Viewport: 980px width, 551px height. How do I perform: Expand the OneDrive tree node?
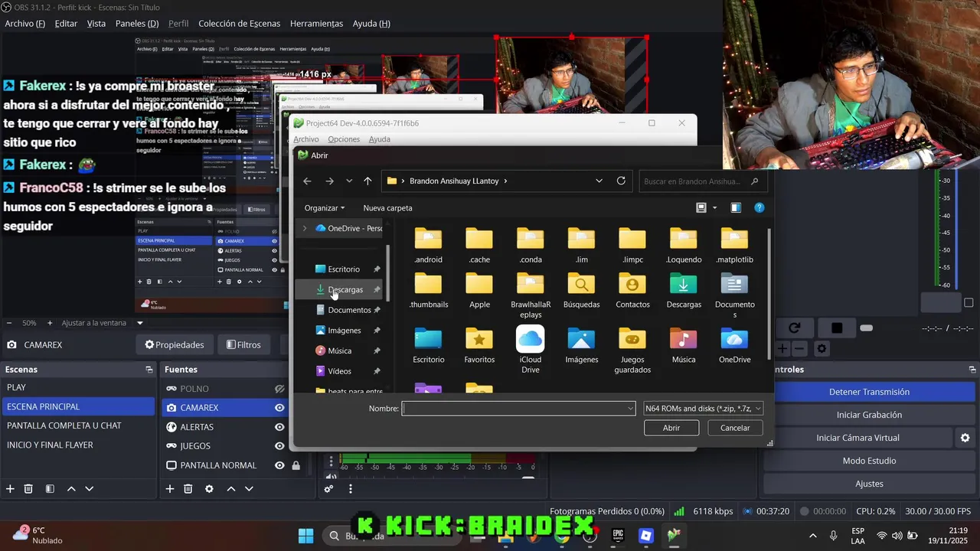tap(304, 228)
